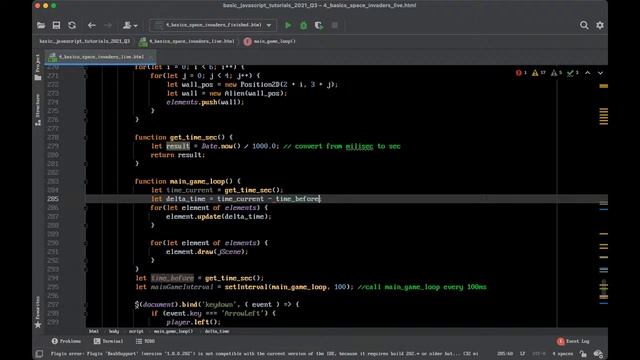Click the yellow warning count indicator
The image size is (640, 360).
539,73
